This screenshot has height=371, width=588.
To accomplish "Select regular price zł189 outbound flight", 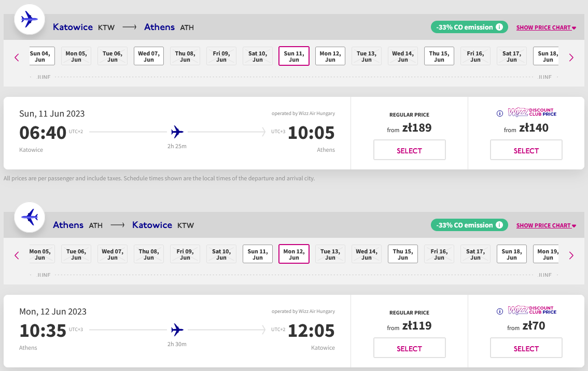I will click(x=410, y=150).
